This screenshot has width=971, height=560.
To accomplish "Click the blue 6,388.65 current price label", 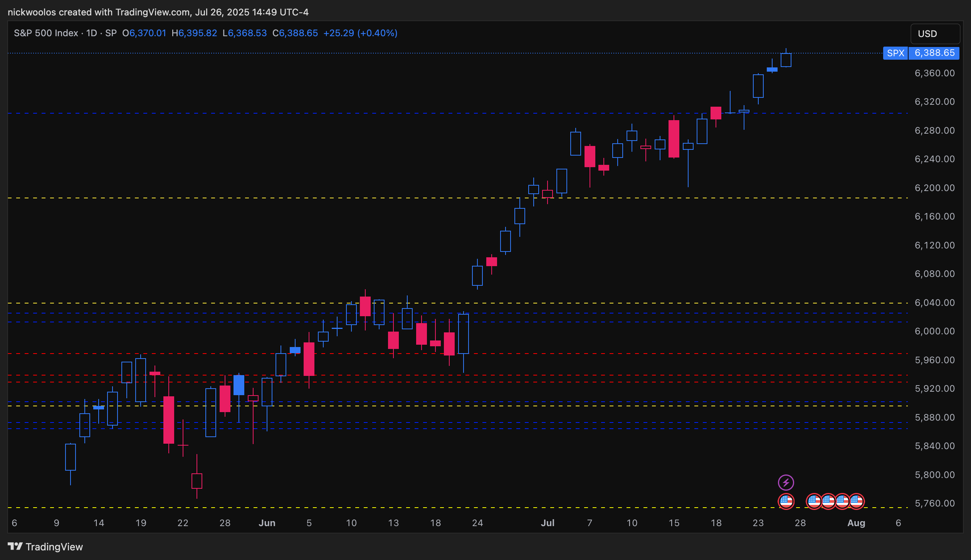I will tap(934, 53).
